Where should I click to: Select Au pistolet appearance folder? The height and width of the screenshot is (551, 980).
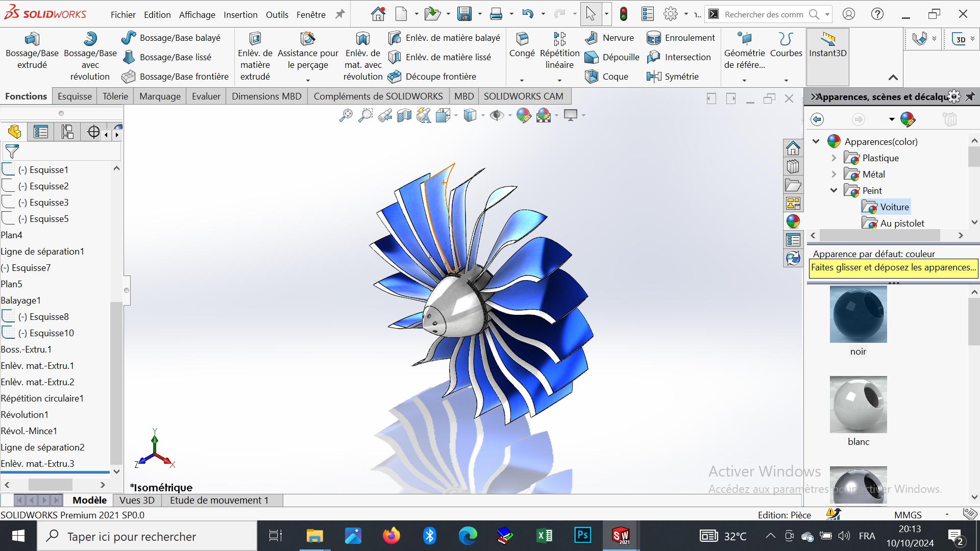(893, 223)
